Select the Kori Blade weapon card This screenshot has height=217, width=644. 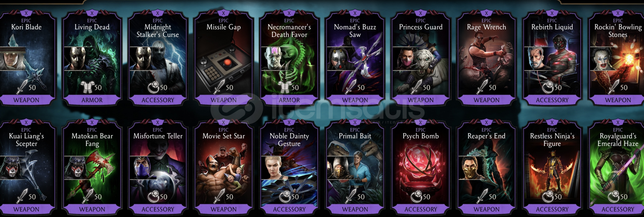(x=26, y=58)
